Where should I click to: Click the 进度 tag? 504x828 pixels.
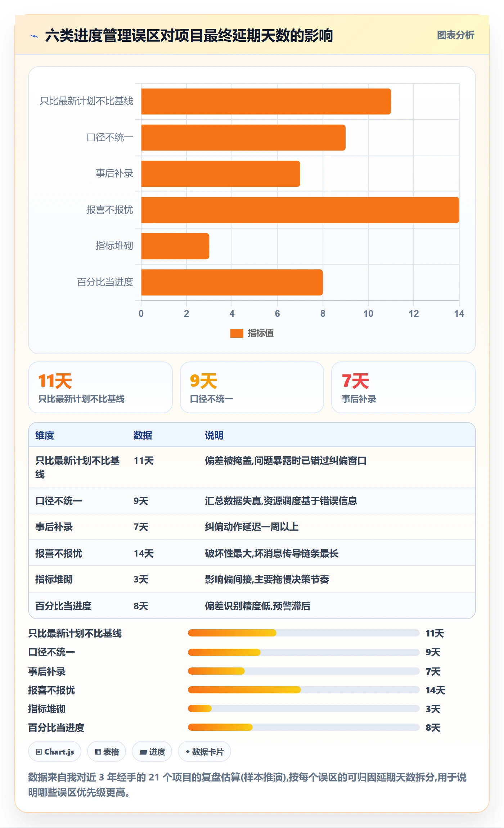click(x=152, y=752)
